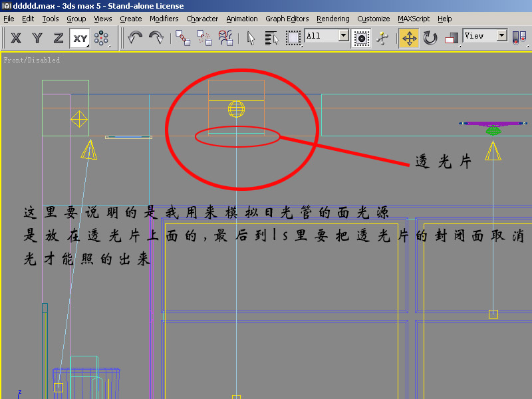Image resolution: width=532 pixels, height=399 pixels.
Task: Toggle the XY plane constraint button
Action: coord(80,38)
